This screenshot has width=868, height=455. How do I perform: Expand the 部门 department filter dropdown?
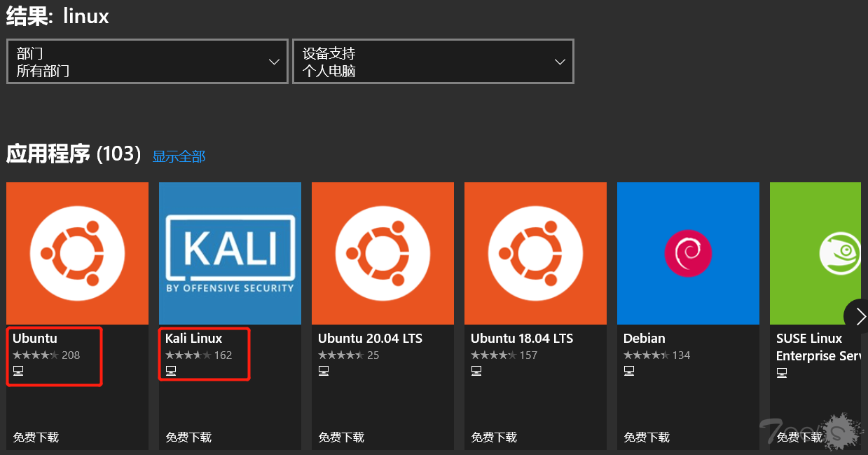click(x=147, y=62)
